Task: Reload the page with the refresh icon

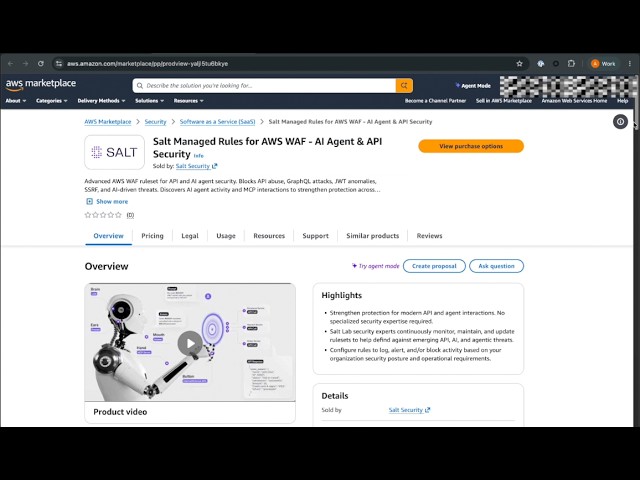Action: click(41, 64)
